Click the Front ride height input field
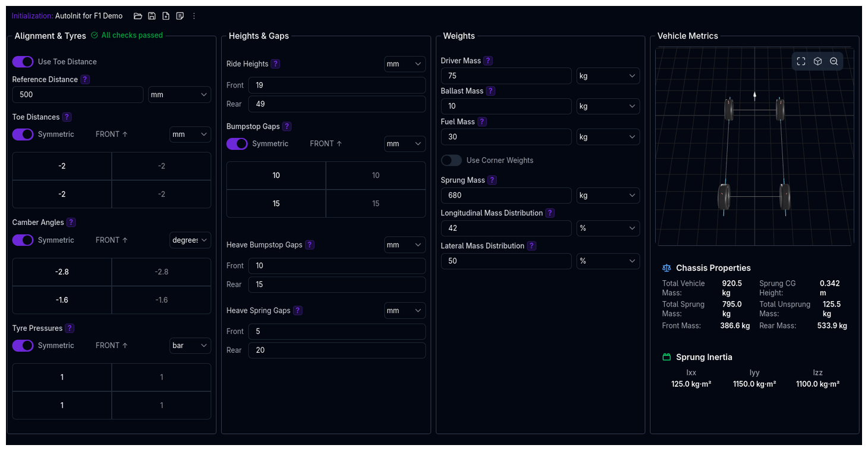868x451 pixels. [336, 84]
